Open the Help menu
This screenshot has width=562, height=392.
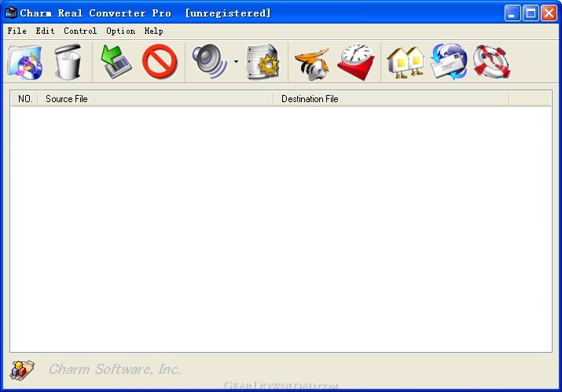[x=154, y=31]
